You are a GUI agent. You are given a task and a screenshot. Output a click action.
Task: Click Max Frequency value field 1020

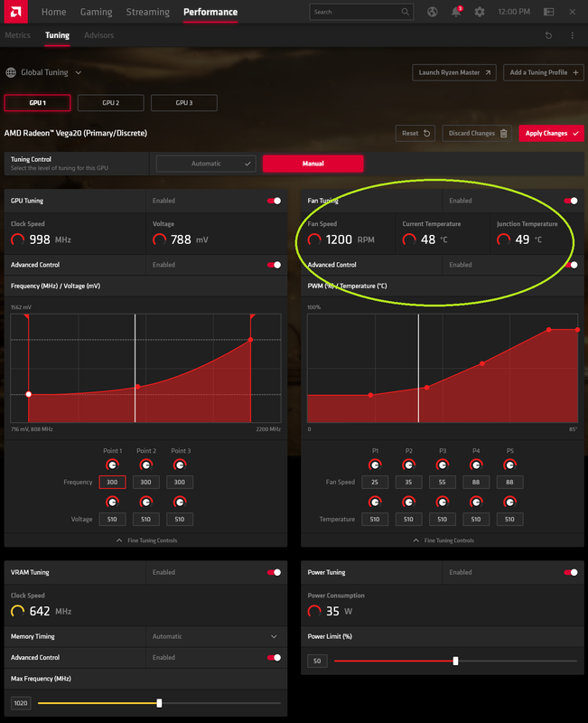(x=21, y=703)
